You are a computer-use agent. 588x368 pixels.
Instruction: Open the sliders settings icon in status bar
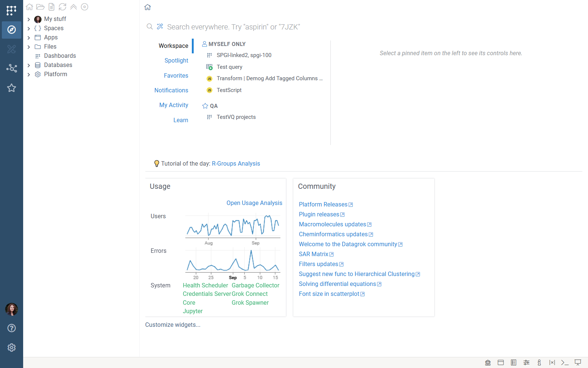pyautogui.click(x=526, y=362)
